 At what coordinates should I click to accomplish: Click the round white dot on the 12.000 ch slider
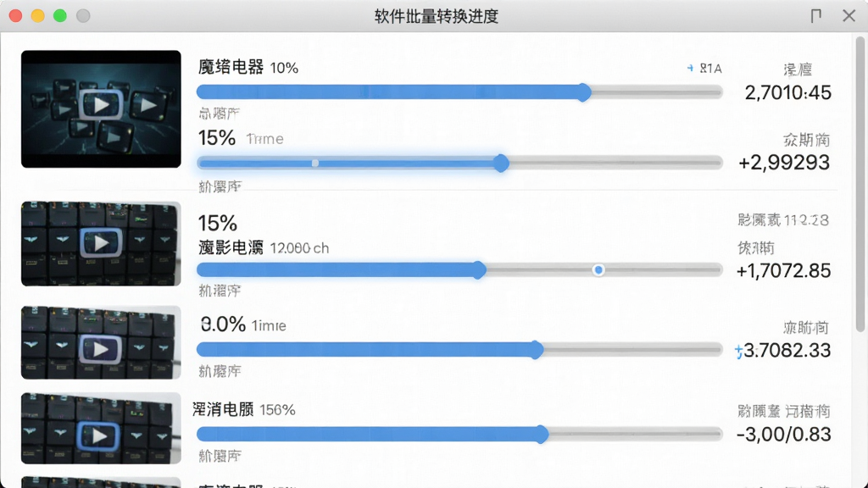point(598,270)
